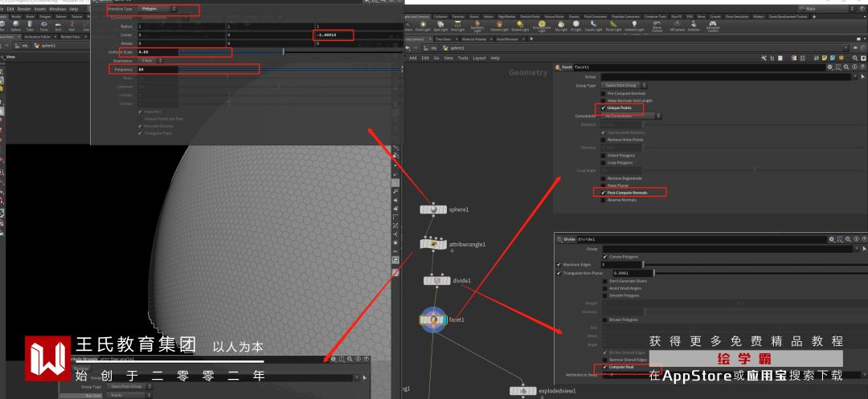Click the sphere1 node in network
868x399 pixels.
pyautogui.click(x=433, y=210)
